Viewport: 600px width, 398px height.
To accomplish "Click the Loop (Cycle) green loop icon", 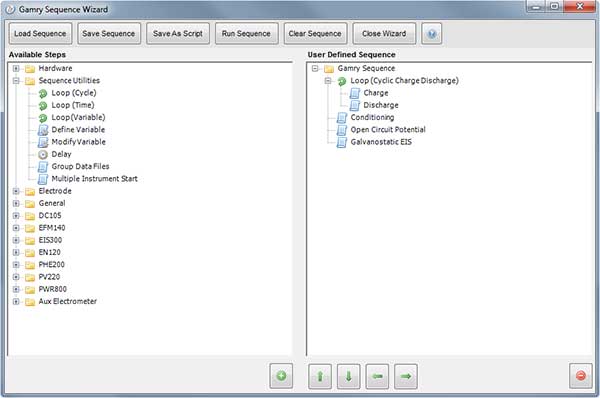I will coord(43,93).
